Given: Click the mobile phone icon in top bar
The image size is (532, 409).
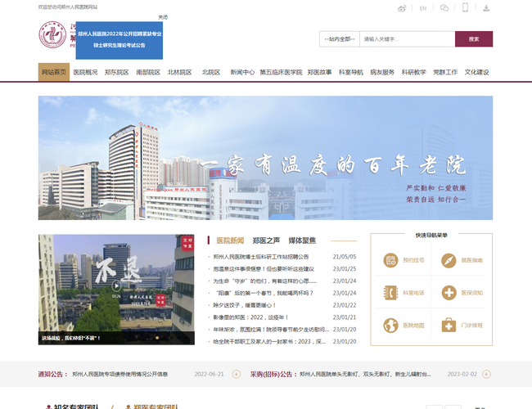Looking at the screenshot, I should pos(465,7).
